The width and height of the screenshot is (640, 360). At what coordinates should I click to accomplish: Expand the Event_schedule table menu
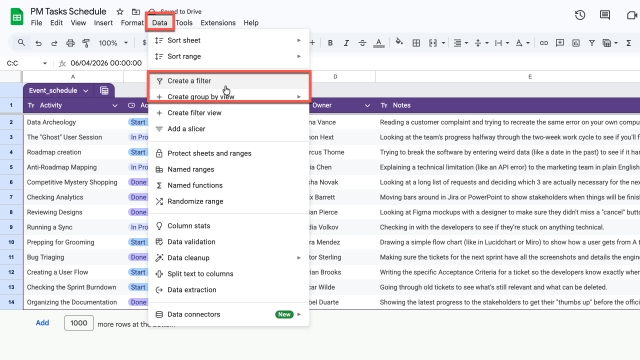(x=85, y=91)
